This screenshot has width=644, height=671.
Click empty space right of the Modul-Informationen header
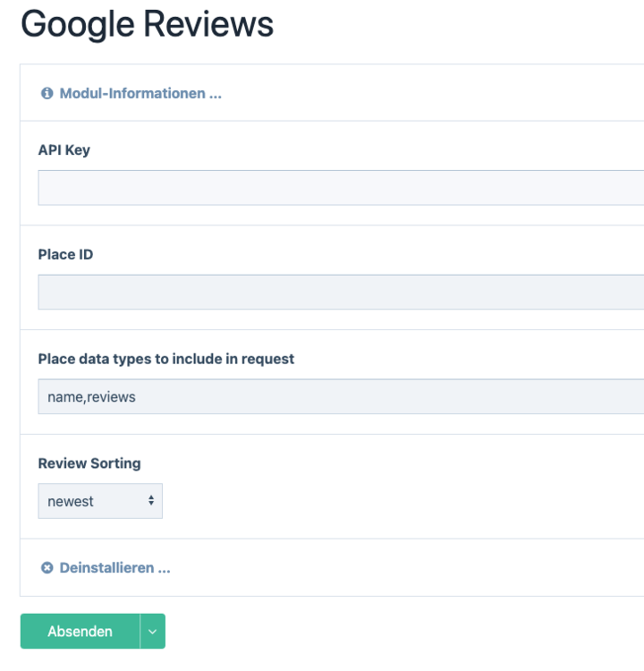pos(429,93)
